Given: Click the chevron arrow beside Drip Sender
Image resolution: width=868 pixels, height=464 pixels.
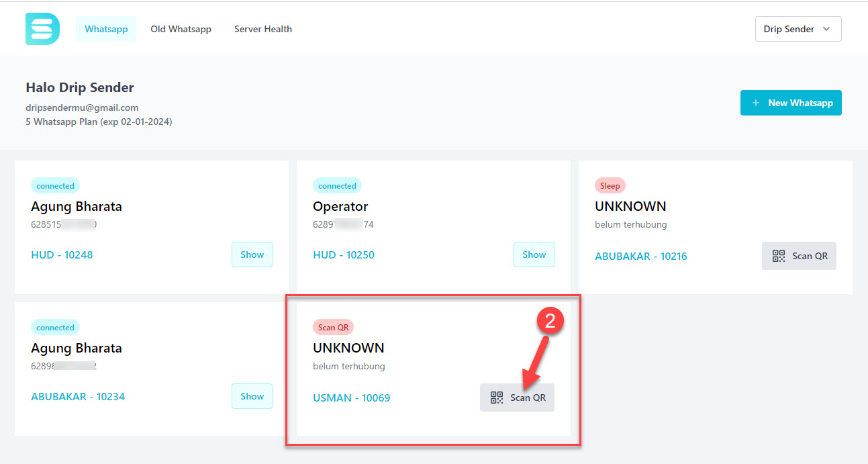Looking at the screenshot, I should click(x=826, y=29).
